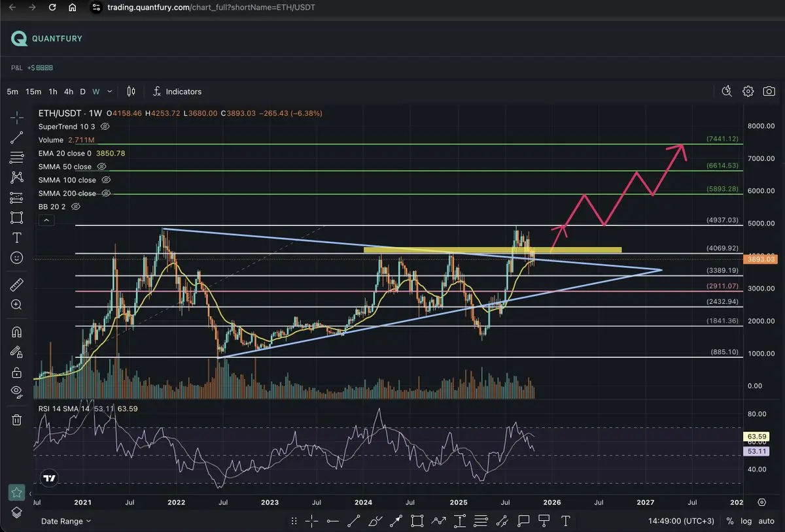The height and width of the screenshot is (532, 785).
Task: Click the 14:49:00 (UTC+3) timezone button
Action: point(681,521)
